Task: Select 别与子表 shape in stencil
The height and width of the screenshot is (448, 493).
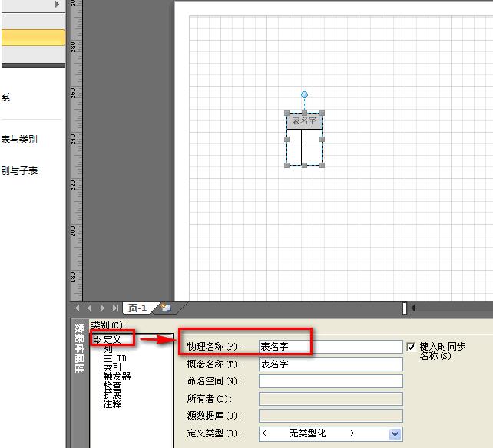Action: pos(19,170)
